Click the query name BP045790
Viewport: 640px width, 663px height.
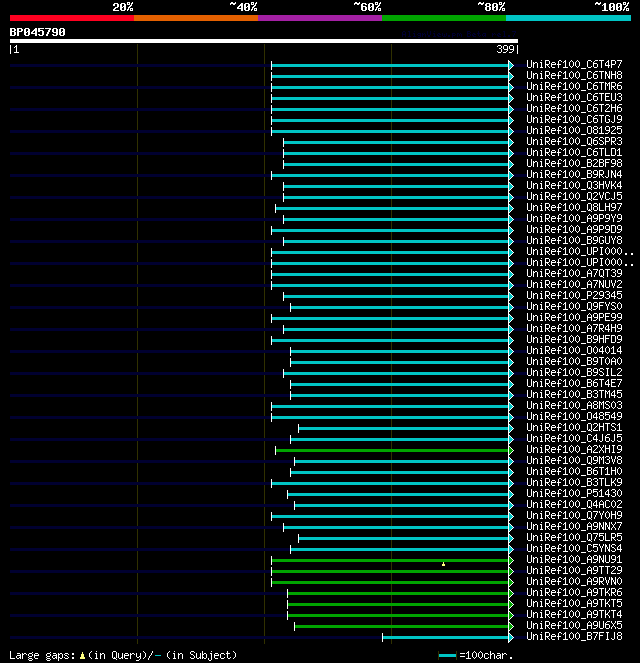point(38,32)
